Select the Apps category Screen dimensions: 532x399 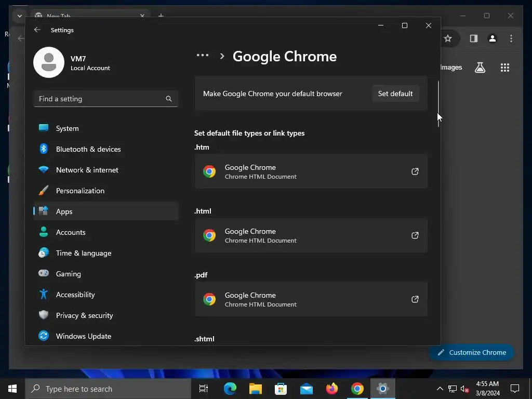click(106, 211)
